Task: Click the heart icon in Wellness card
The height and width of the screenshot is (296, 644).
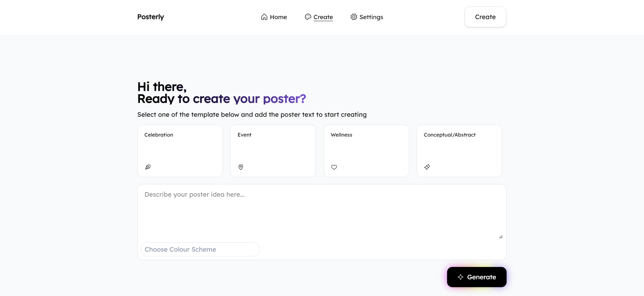Action: [x=334, y=167]
